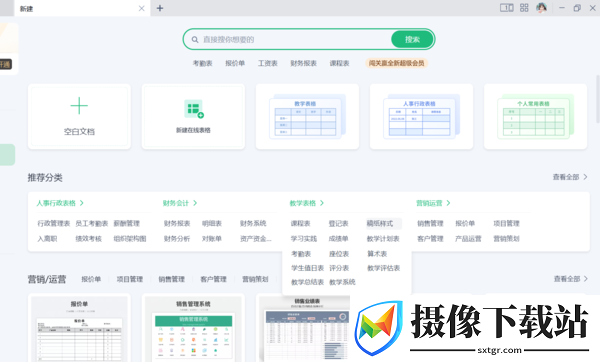The height and width of the screenshot is (362, 600).
Task: Open the 登记表 subcategory
Action: click(338, 223)
